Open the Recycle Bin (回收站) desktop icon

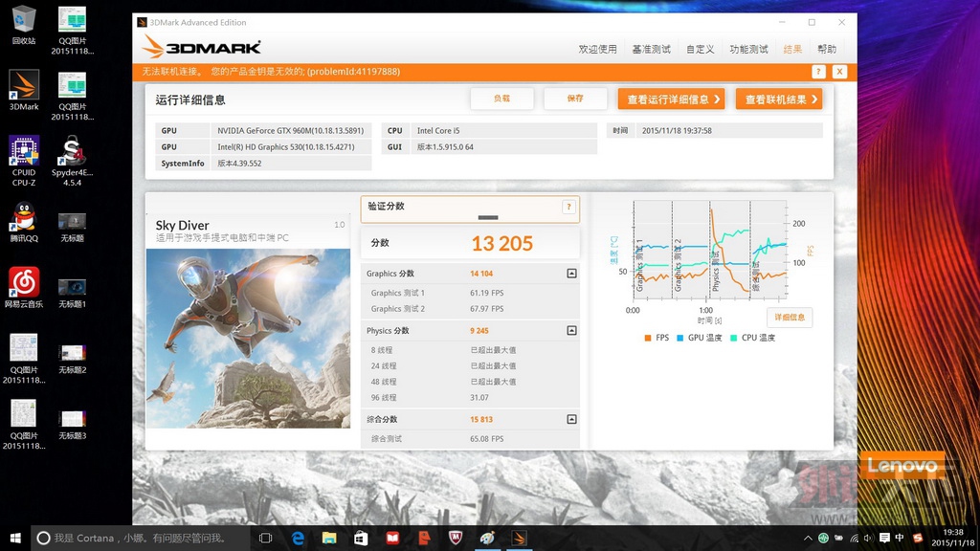point(24,25)
